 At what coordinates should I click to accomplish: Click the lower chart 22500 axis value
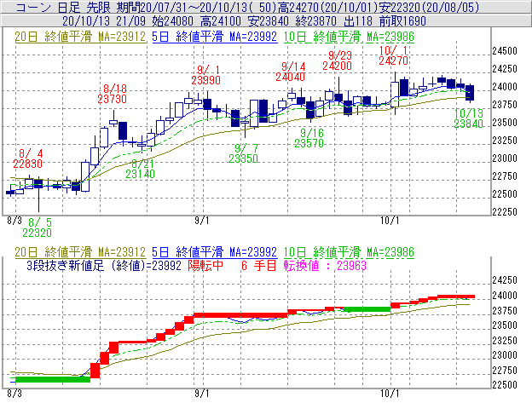pyautogui.click(x=505, y=385)
